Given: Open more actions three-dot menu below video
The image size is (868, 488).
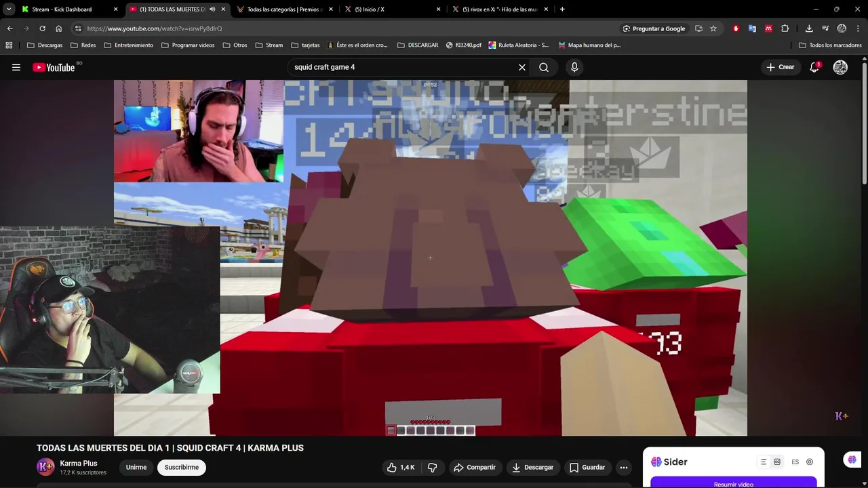Looking at the screenshot, I should point(623,467).
